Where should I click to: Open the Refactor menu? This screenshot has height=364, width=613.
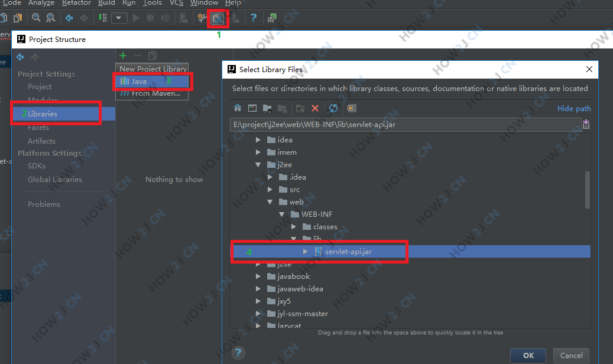coord(76,3)
